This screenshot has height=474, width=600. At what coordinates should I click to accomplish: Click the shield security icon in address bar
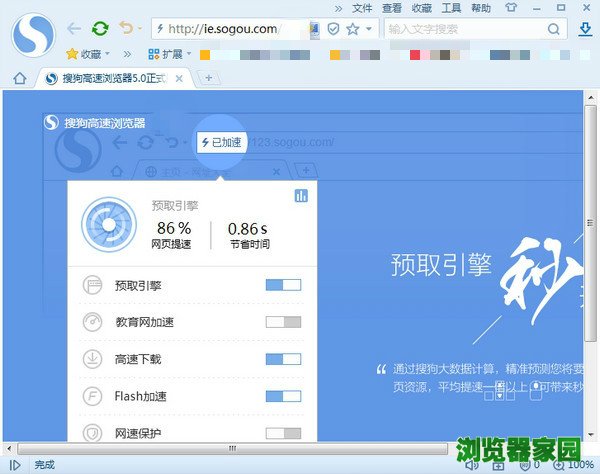[x=333, y=29]
